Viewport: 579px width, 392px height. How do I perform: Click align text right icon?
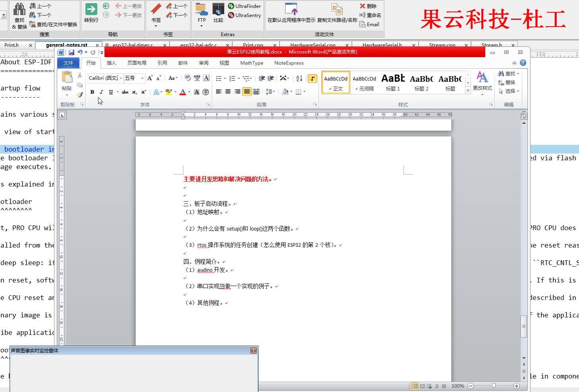point(237,92)
